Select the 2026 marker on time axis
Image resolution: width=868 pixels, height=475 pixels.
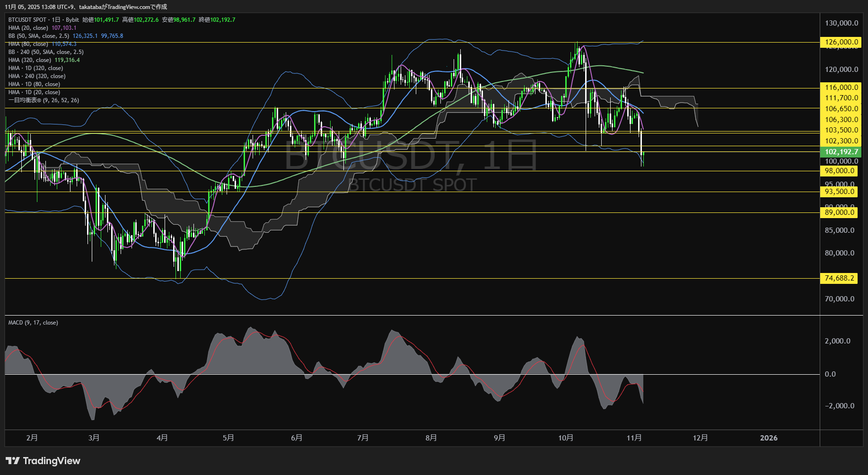(x=769, y=438)
